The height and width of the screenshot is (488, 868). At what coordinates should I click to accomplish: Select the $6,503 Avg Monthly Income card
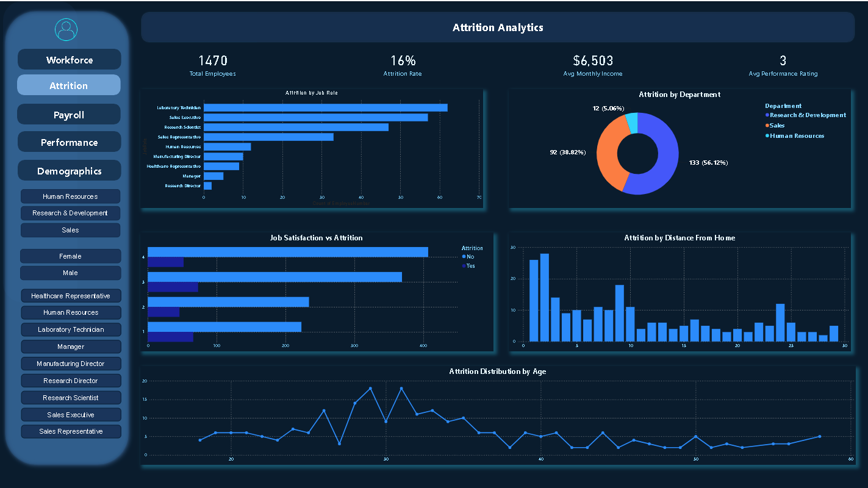coord(593,65)
